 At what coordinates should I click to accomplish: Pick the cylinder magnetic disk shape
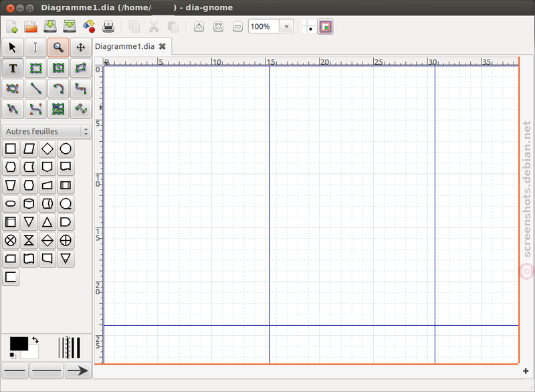pyautogui.click(x=29, y=203)
